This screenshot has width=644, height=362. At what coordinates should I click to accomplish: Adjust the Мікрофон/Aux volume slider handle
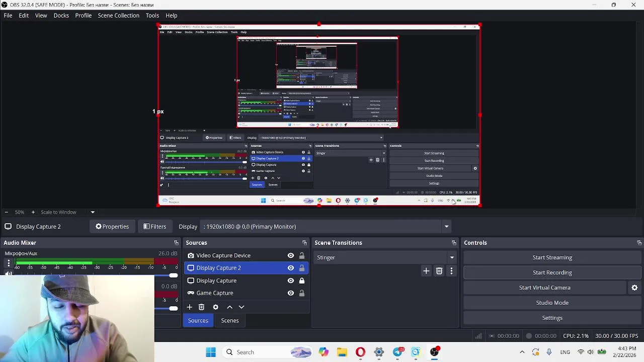click(x=174, y=276)
